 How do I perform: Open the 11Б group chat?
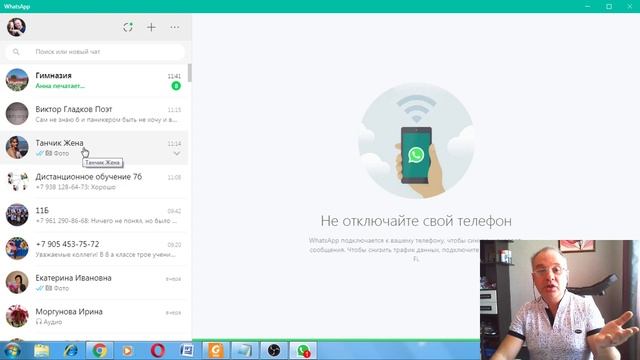(94, 215)
